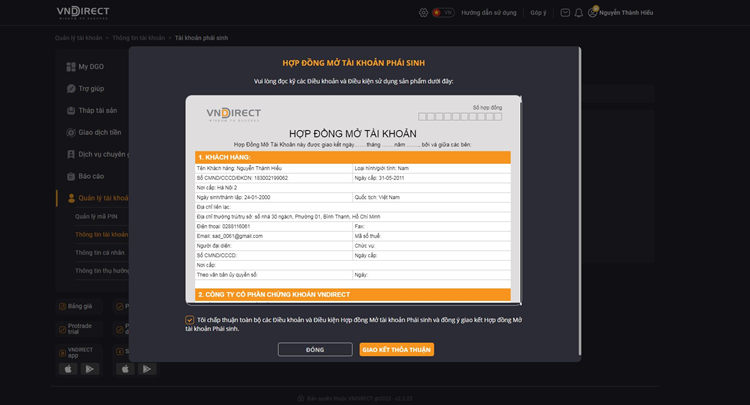Image resolution: width=750 pixels, height=405 pixels.
Task: Click the Giao dịch tiền icon
Action: [x=71, y=132]
